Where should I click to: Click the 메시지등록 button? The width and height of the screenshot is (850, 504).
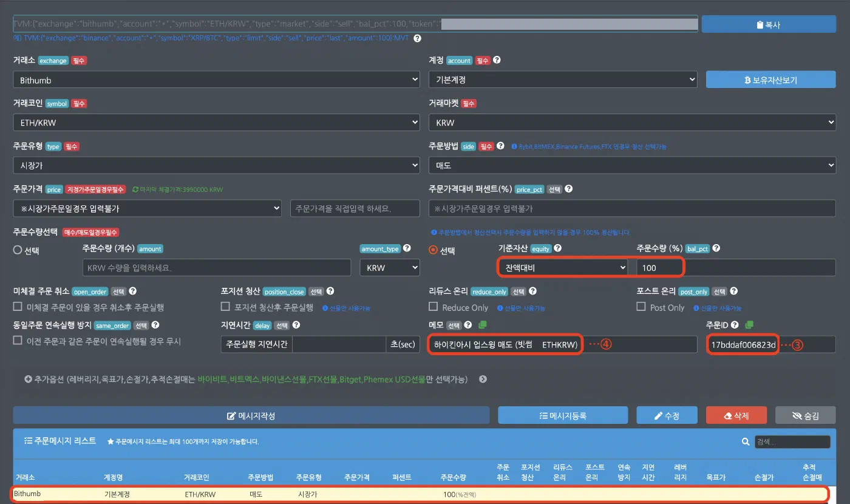click(x=563, y=415)
